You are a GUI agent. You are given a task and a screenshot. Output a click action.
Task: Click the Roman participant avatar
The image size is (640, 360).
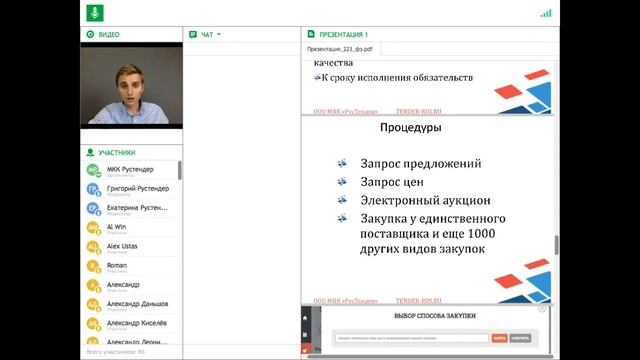tap(93, 266)
